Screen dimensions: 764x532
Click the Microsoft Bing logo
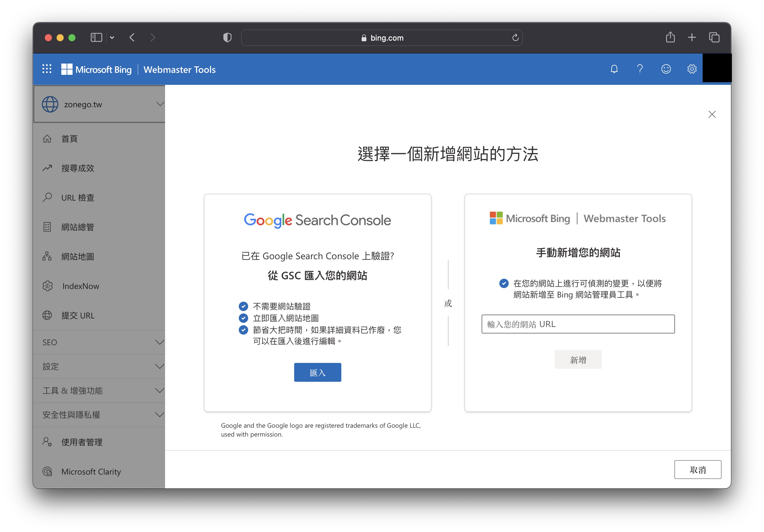[x=96, y=69]
